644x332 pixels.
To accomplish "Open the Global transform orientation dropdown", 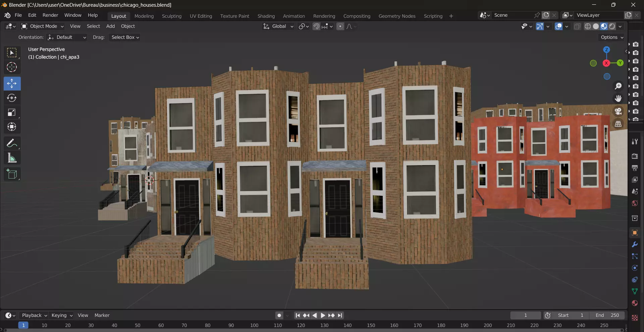I will 278,26.
